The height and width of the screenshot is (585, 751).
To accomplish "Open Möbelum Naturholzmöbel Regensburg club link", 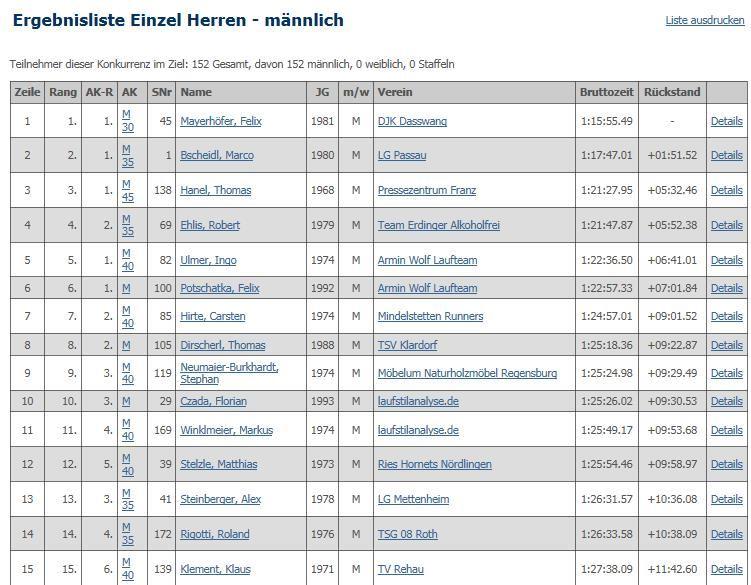I will click(x=467, y=373).
